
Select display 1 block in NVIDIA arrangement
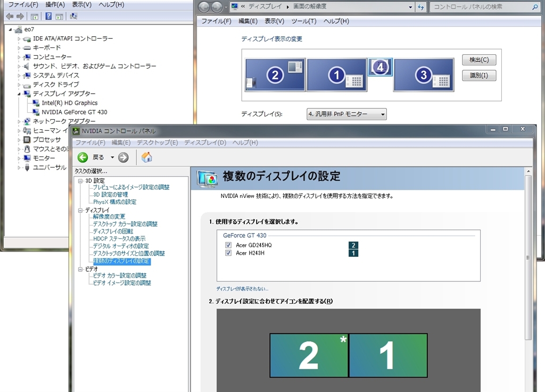(388, 355)
